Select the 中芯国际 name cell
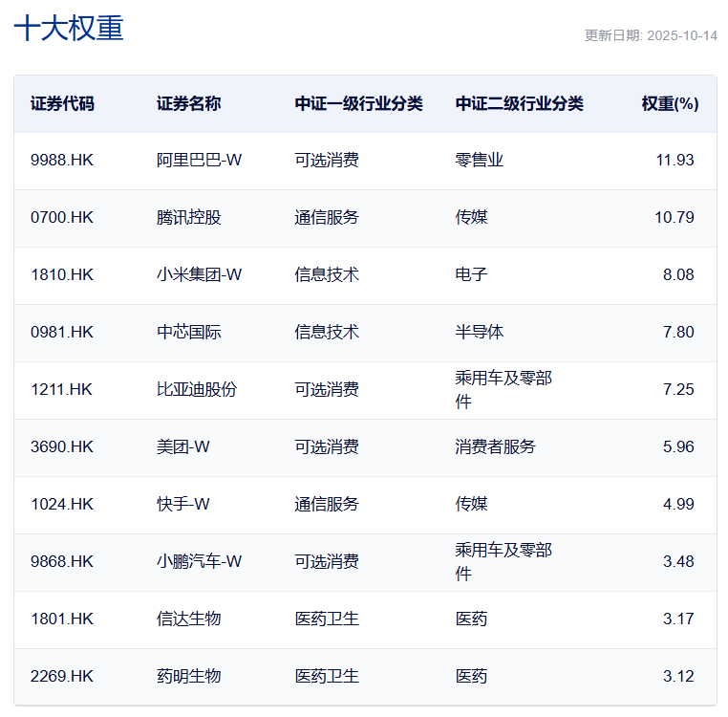Screen dimensions: 728x717 point(188,333)
